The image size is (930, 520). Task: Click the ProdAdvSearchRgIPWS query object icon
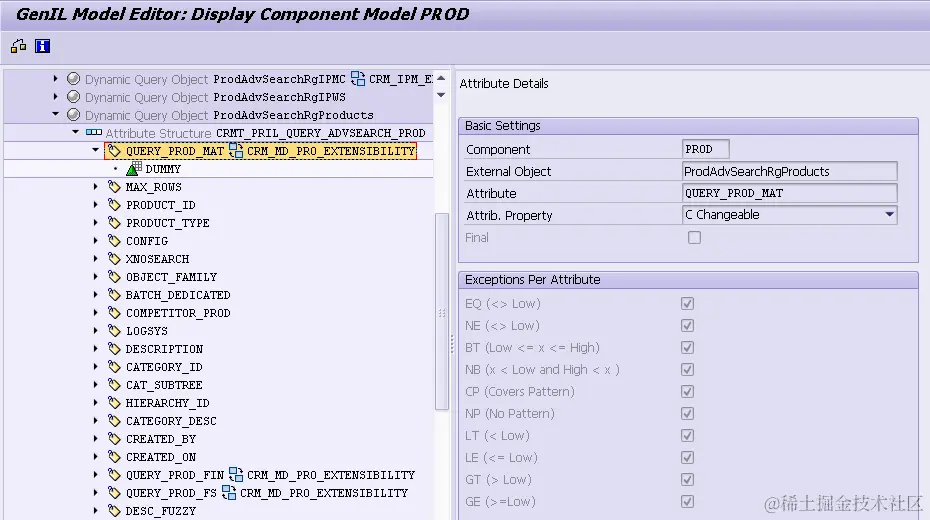74,97
